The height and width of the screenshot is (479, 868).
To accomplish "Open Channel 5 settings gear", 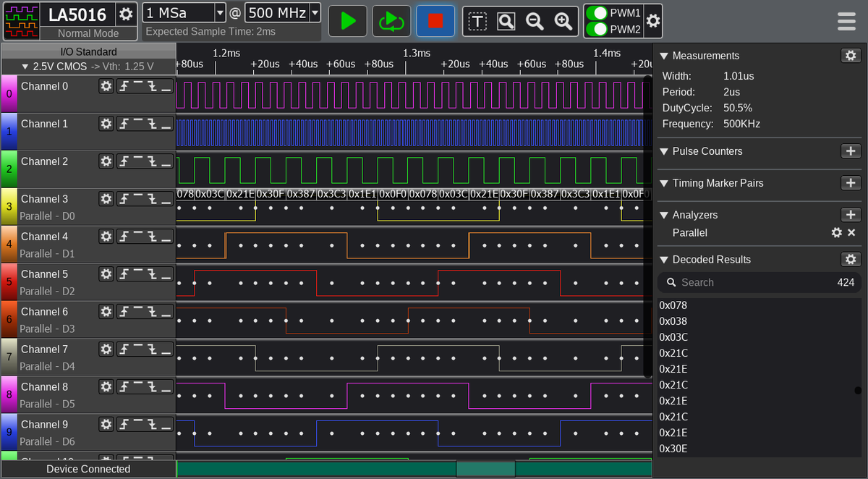I will click(106, 274).
